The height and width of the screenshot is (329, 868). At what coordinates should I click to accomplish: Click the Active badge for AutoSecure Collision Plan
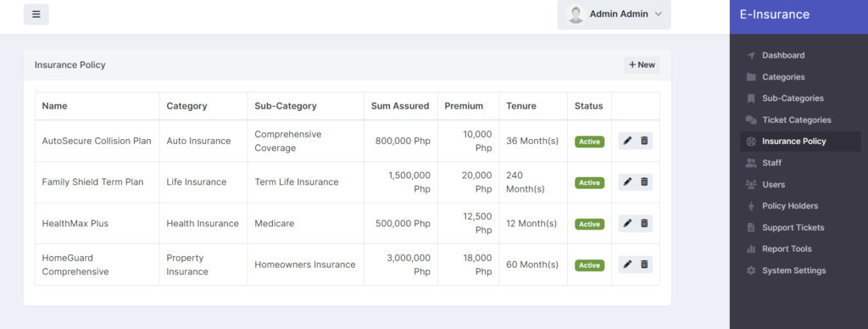[x=590, y=142]
